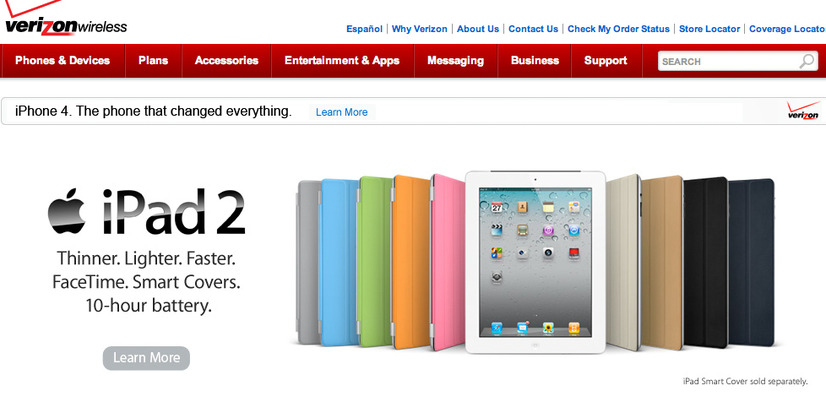The height and width of the screenshot is (402, 826).
Task: Open the Phones & Devices menu
Action: click(63, 61)
